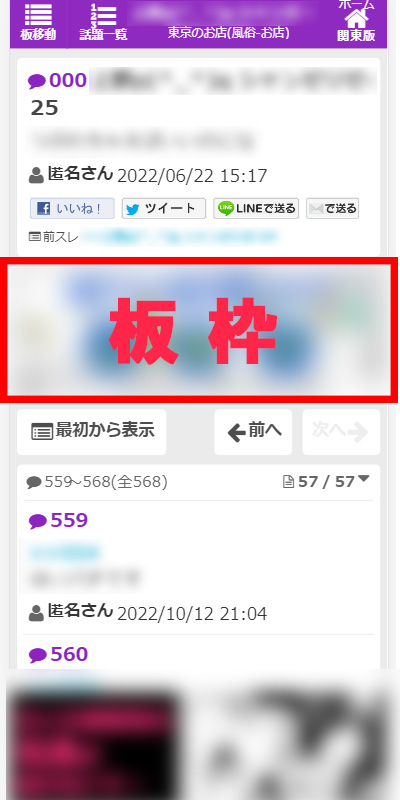Click 最初から表示 button
Image resolution: width=400 pixels, height=800 pixels.
click(92, 432)
